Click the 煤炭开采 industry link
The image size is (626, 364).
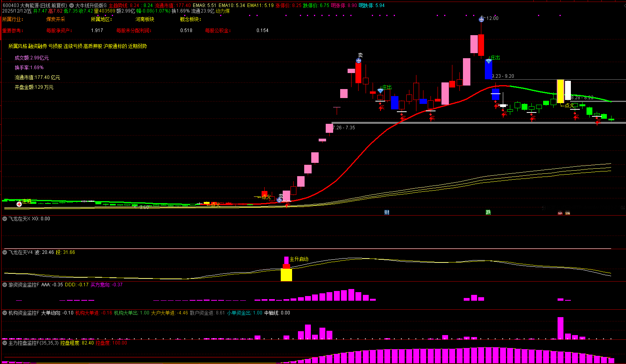click(x=56, y=19)
